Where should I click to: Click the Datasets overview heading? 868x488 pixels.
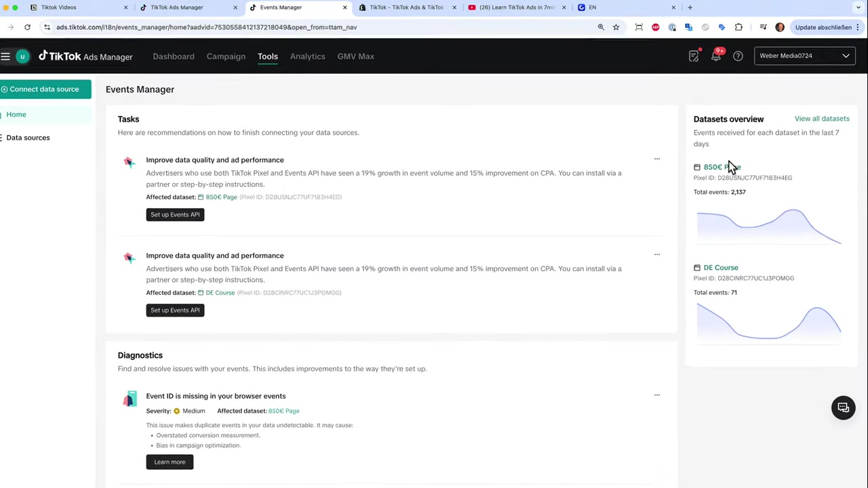pos(728,119)
